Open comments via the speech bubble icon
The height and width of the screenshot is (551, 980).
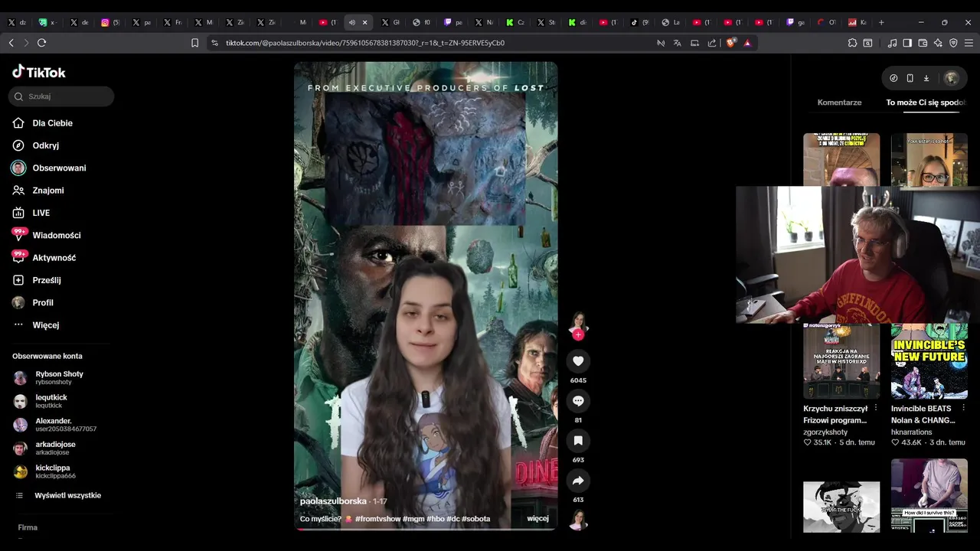[x=578, y=401]
